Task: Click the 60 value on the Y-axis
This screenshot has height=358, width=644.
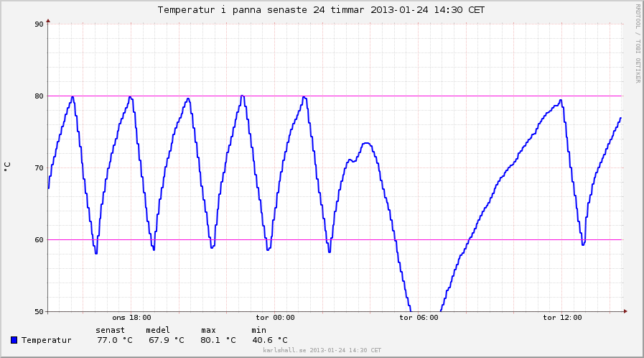Action: pos(39,240)
